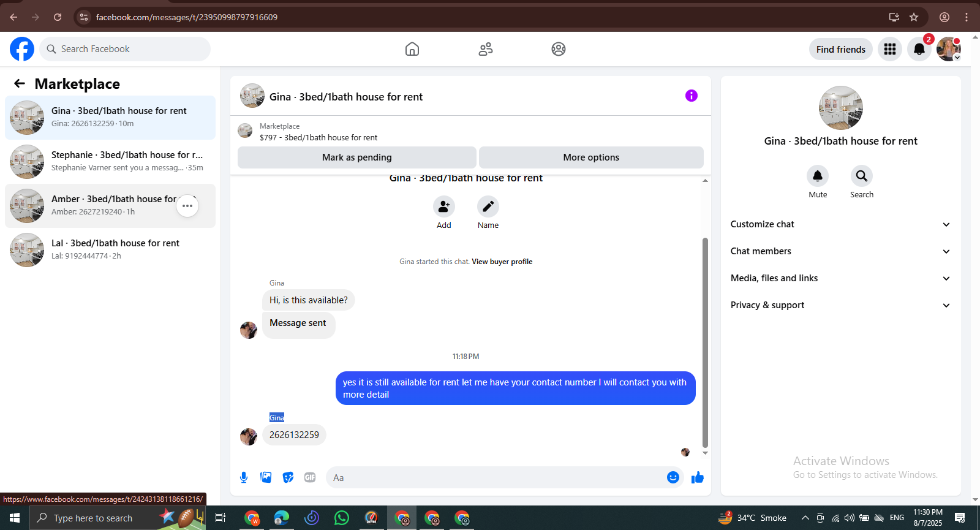The width and height of the screenshot is (980, 530).
Task: Click the 2626132259 message bubble
Action: (x=294, y=435)
